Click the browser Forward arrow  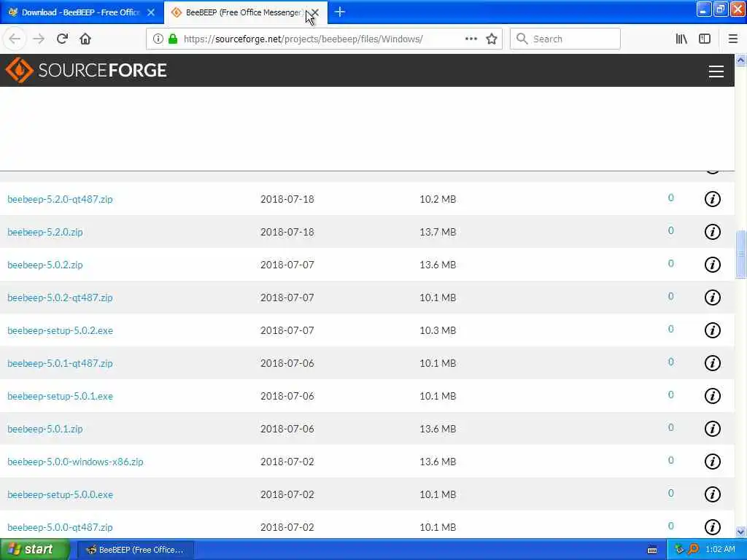(39, 39)
